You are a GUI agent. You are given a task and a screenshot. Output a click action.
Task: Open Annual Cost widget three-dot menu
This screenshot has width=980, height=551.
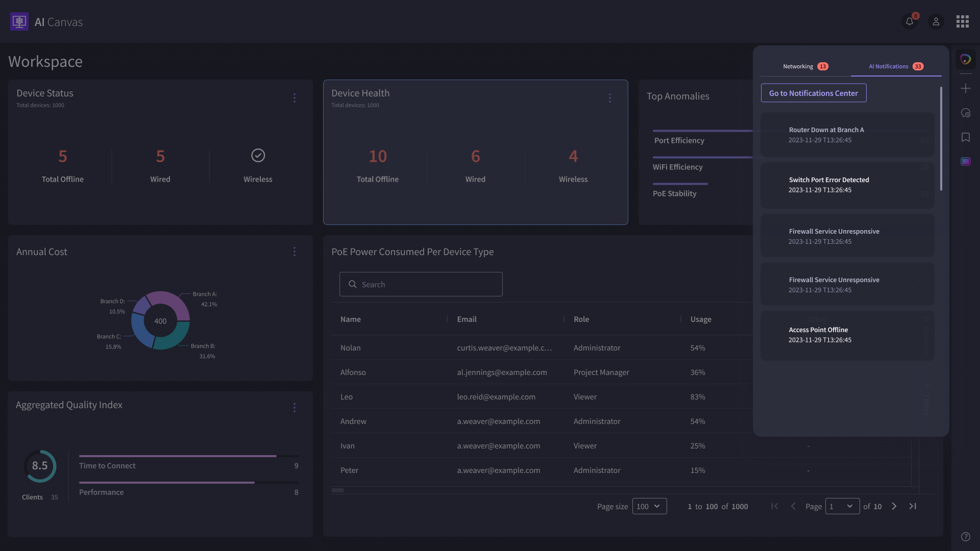[295, 252]
